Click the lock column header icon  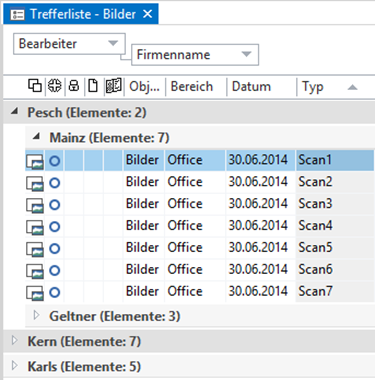pyautogui.click(x=74, y=86)
